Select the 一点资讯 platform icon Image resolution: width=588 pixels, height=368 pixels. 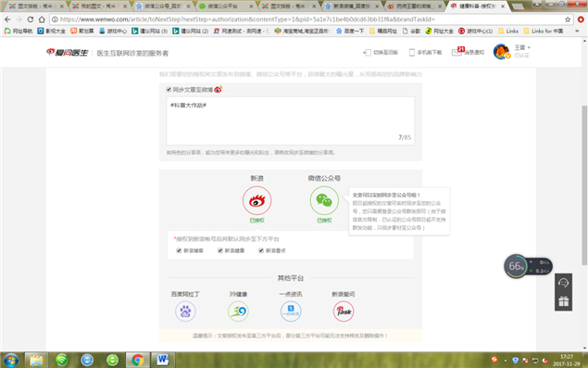(291, 311)
